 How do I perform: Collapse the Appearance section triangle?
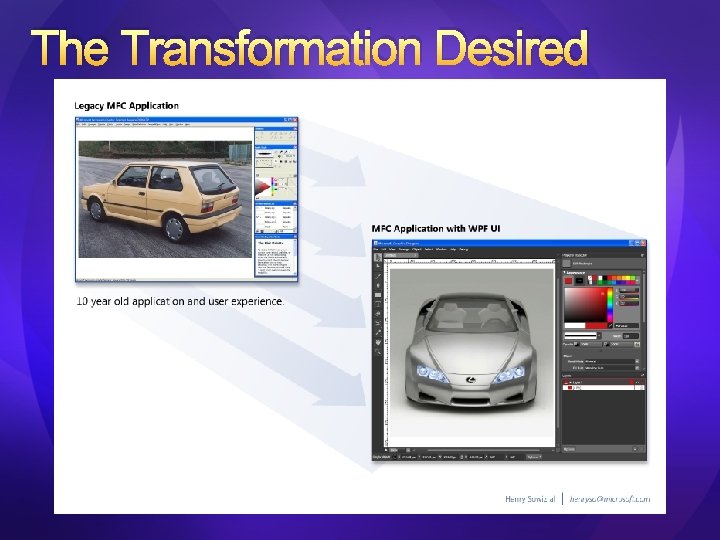click(565, 273)
